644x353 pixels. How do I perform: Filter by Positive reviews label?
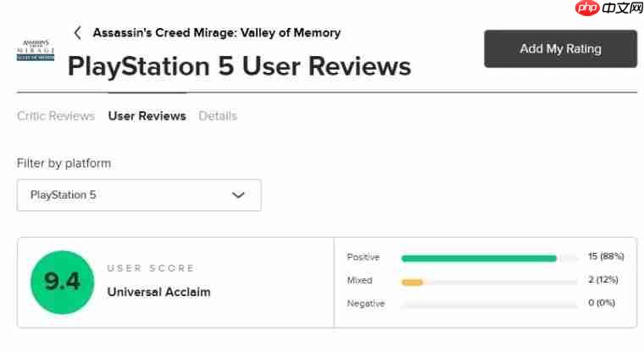coord(364,257)
